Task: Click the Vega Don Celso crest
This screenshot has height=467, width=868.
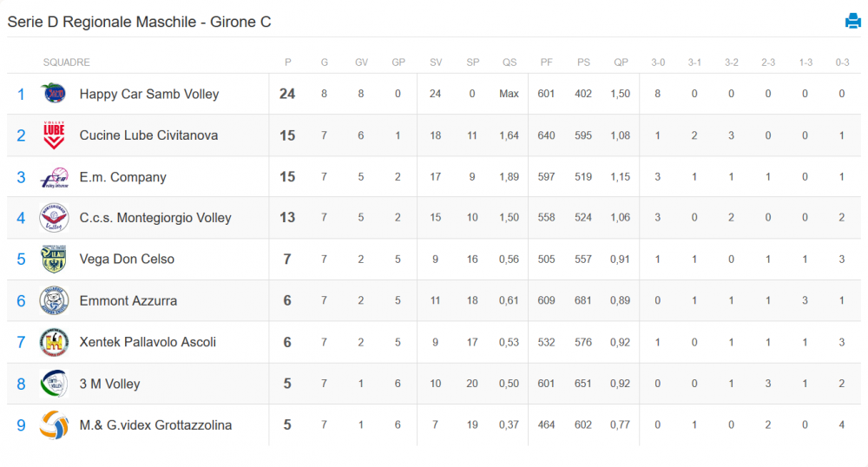Action: (54, 259)
